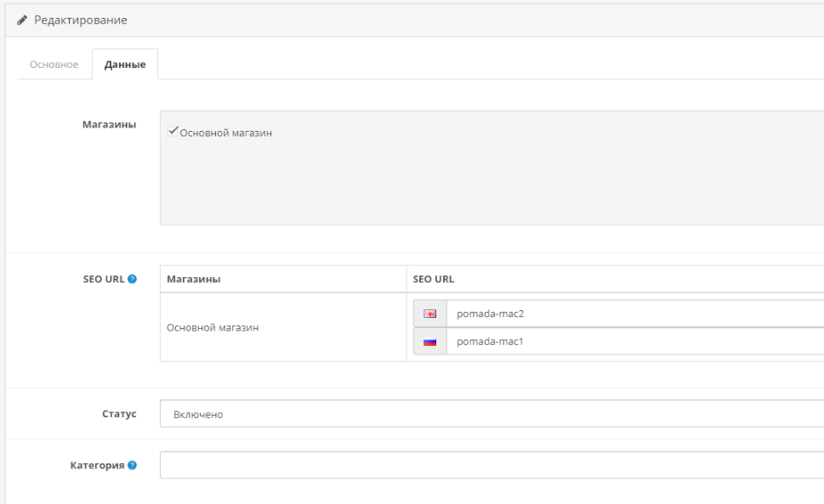The image size is (824, 504).
Task: Click the SEO URL field label on the left
Action: 103,279
